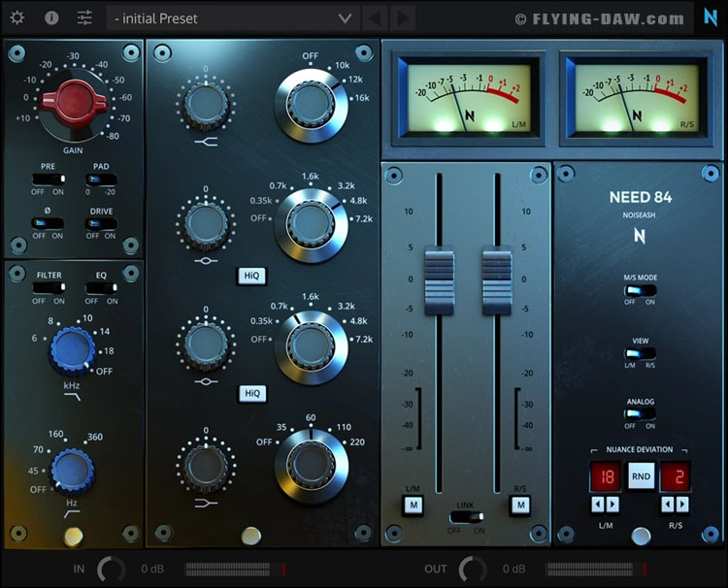
Task: Click the RND randomize button
Action: tap(641, 476)
